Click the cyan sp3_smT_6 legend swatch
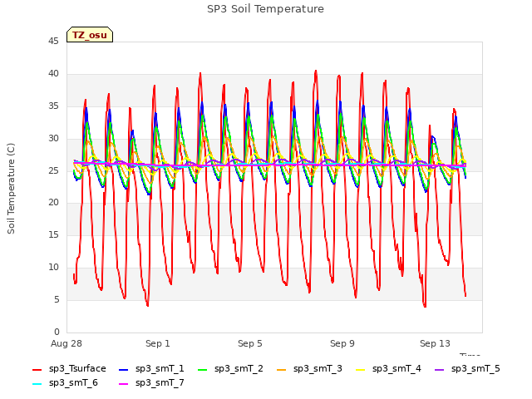Viewport: 532px width, 399px height. [37, 384]
